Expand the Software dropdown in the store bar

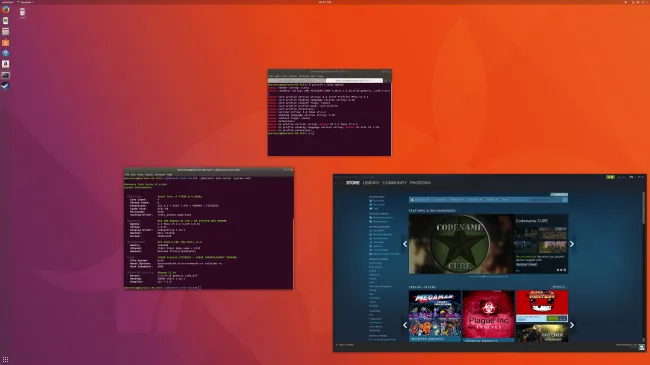[x=456, y=200]
